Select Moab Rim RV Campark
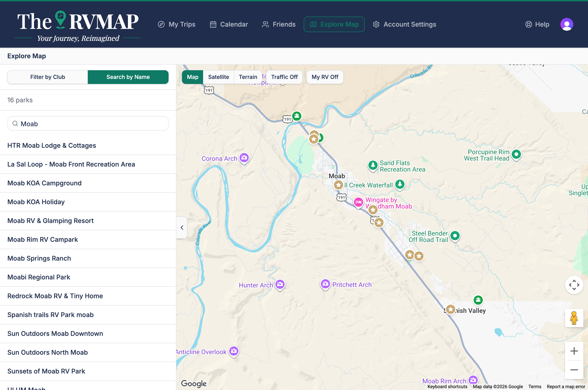The image size is (588, 390). coord(88,240)
